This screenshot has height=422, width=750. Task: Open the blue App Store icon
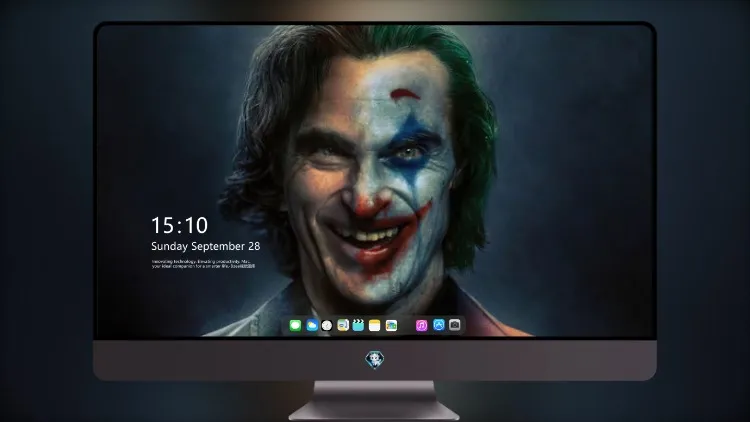pos(439,325)
